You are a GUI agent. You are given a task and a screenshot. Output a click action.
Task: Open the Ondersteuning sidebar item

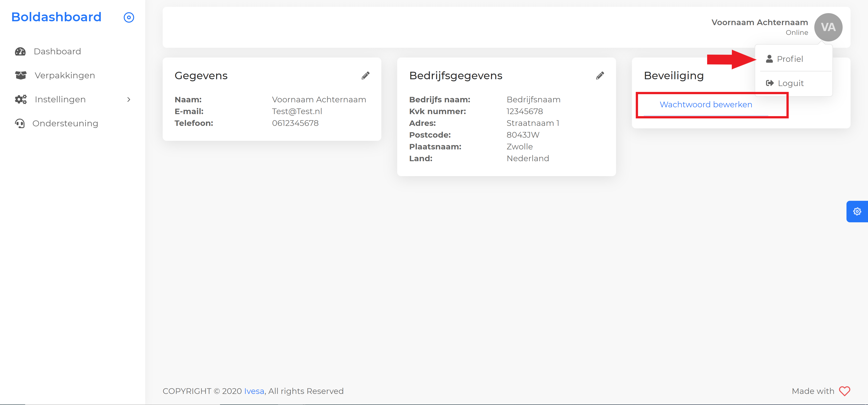[x=65, y=124]
